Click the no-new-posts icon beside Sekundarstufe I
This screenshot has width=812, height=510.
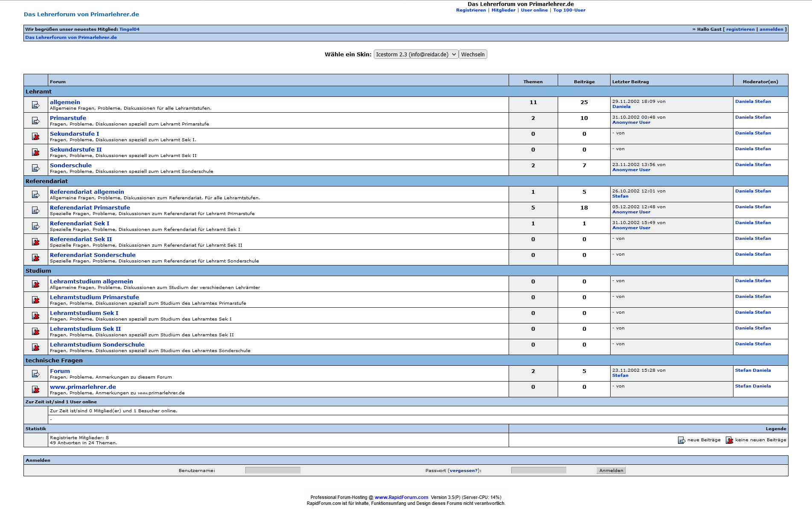pos(36,137)
